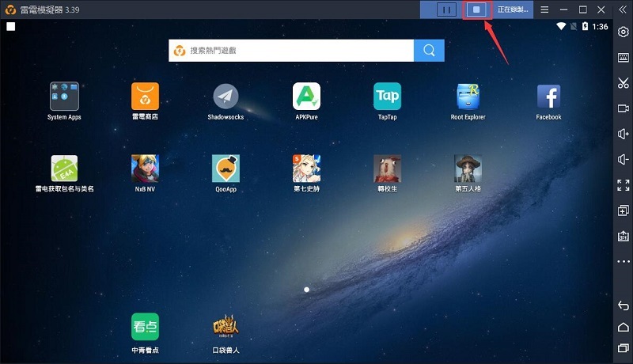Open Android recent apps button
Screen dimensions: 633x364
pyautogui.click(x=624, y=348)
